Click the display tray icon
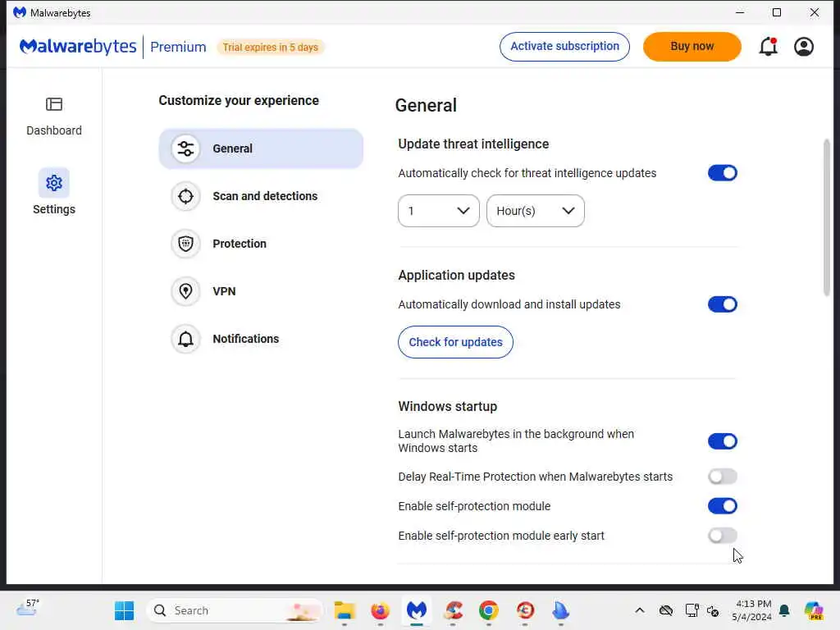The width and height of the screenshot is (840, 630). point(692,610)
